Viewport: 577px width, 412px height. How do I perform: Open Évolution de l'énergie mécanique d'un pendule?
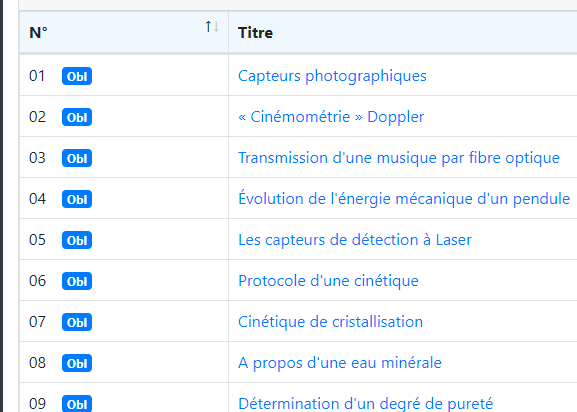click(x=404, y=199)
